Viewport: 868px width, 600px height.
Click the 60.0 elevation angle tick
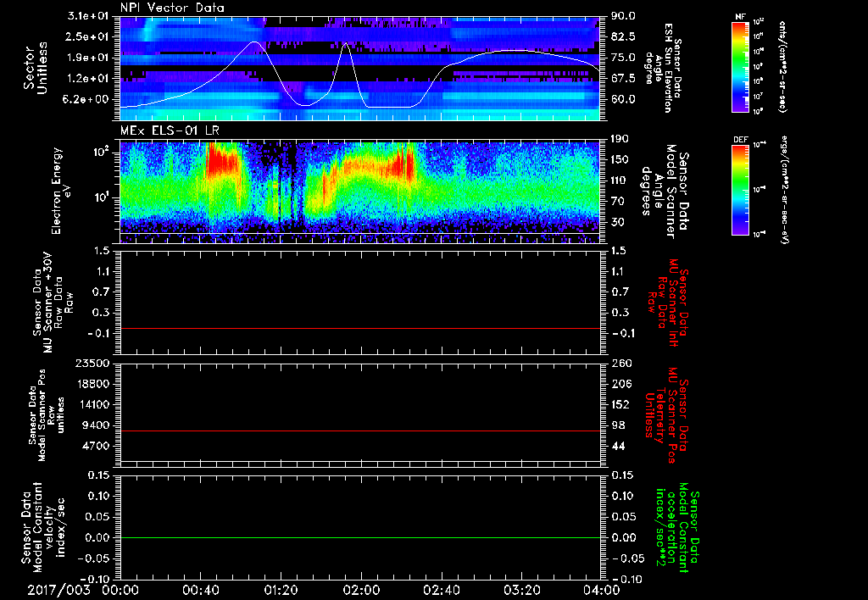(623, 99)
